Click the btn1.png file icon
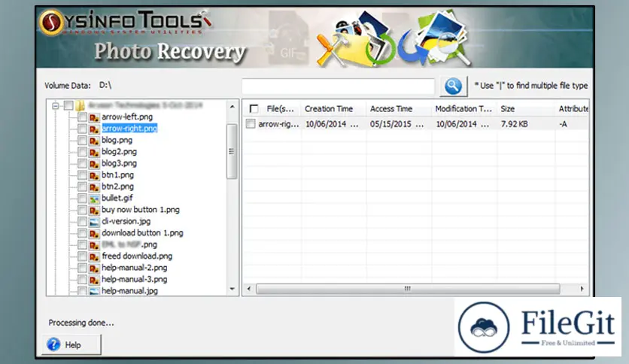 [x=94, y=175]
